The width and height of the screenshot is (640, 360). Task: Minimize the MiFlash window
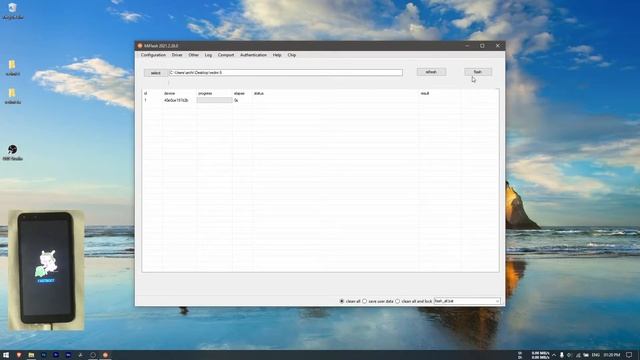[467, 46]
